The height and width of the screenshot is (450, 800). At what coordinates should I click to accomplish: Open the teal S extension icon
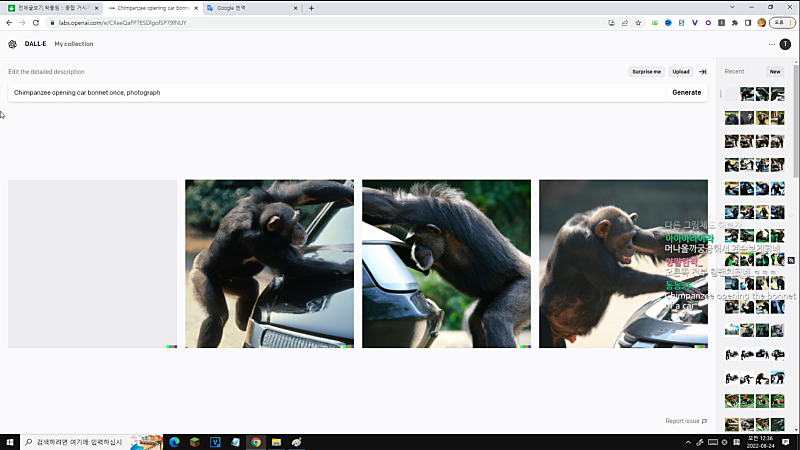(681, 23)
